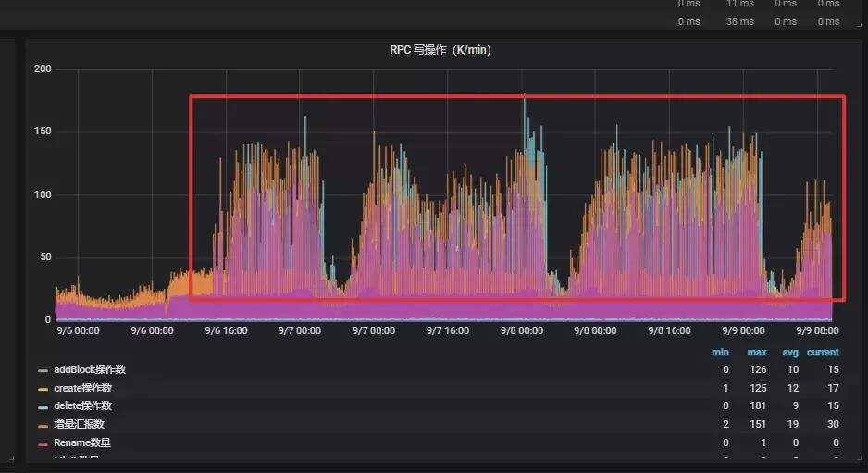Sort legend by the current column header
The width and height of the screenshot is (868, 473).
pyautogui.click(x=823, y=353)
